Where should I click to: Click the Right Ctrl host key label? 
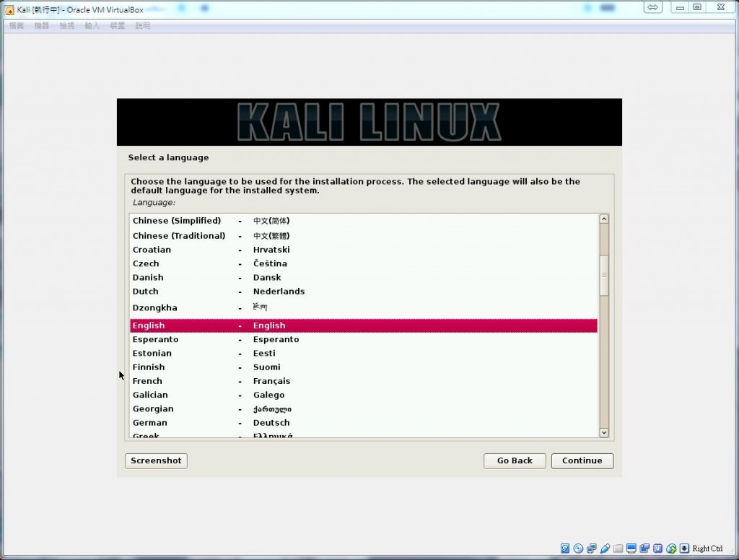click(707, 548)
